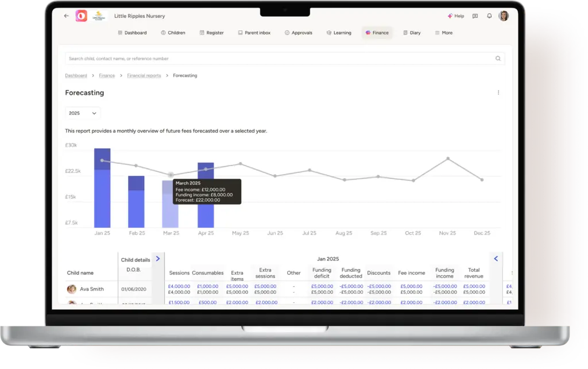Open the notifications bell
The height and width of the screenshot is (369, 588).
click(489, 16)
